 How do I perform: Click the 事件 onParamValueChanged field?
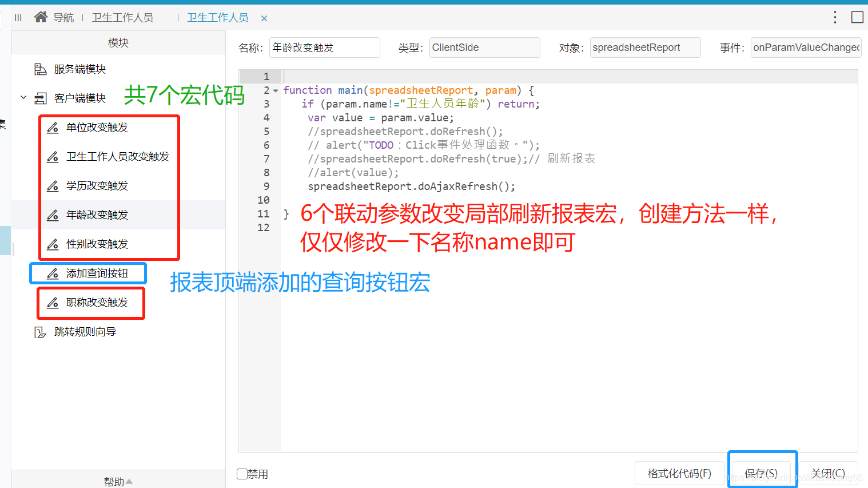pyautogui.click(x=806, y=47)
